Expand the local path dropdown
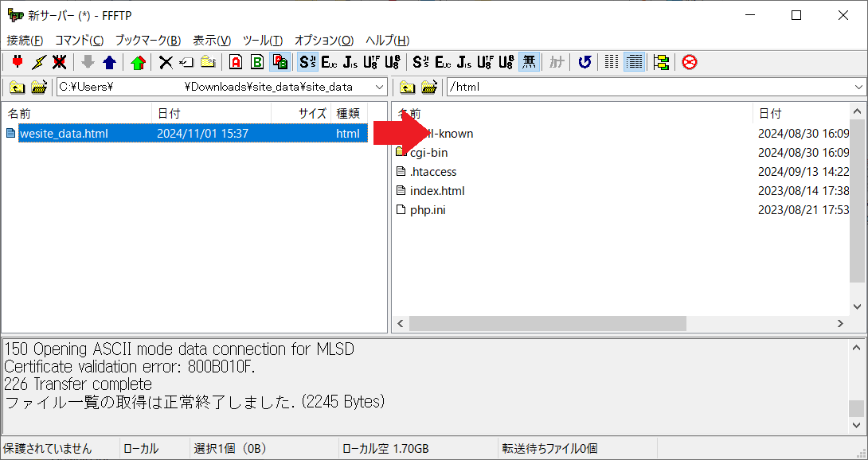868x460 pixels. point(378,87)
